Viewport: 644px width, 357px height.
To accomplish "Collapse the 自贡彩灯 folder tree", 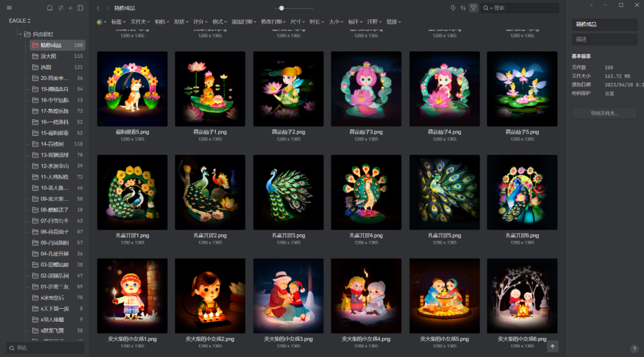I will (x=20, y=35).
